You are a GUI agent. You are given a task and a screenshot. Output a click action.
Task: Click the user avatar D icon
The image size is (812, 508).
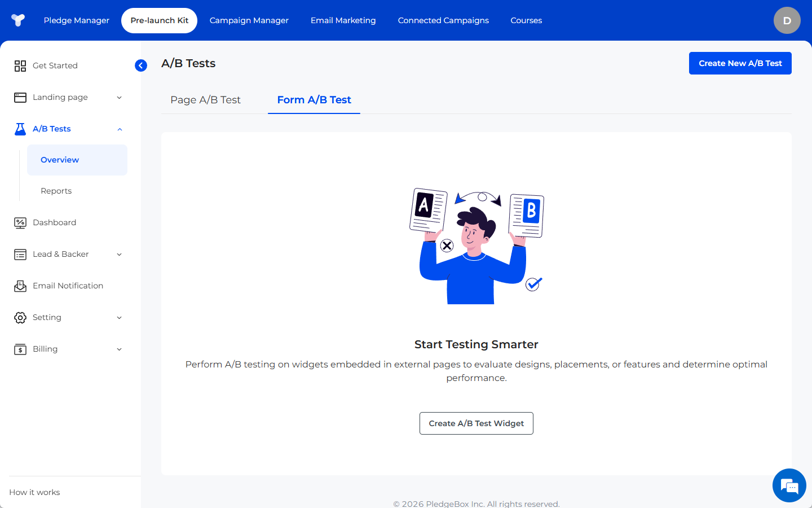(787, 20)
